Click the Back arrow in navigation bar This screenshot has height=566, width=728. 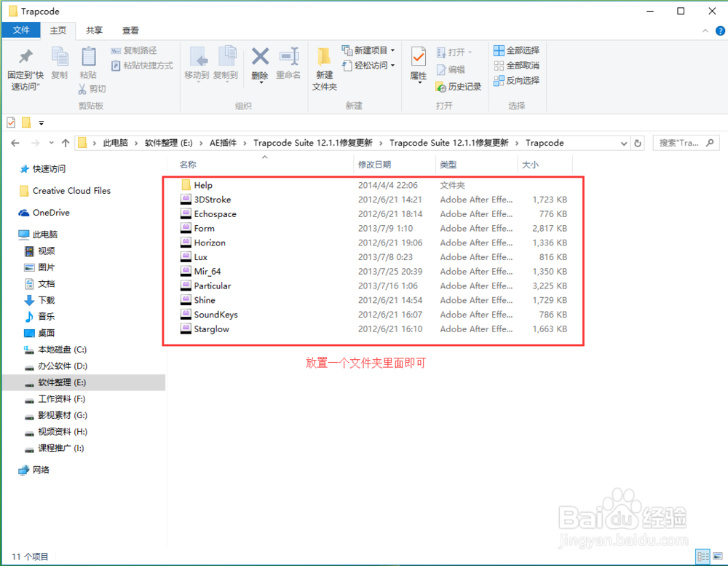coord(15,143)
